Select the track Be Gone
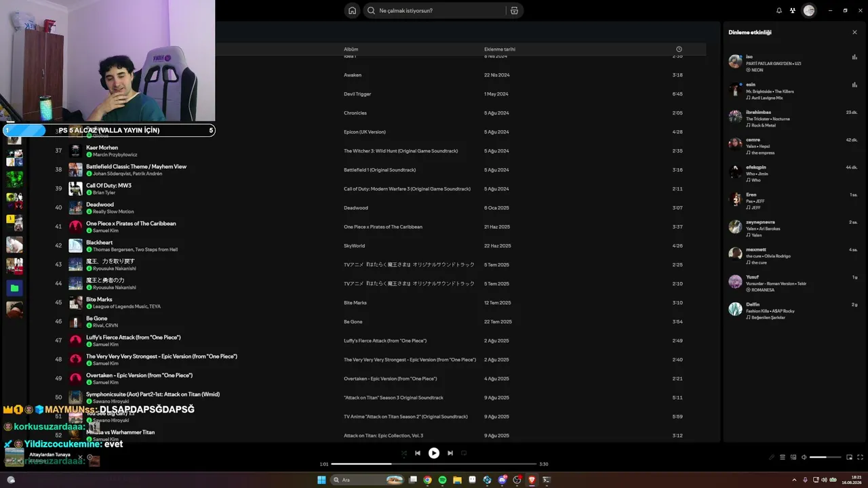 coord(96,319)
